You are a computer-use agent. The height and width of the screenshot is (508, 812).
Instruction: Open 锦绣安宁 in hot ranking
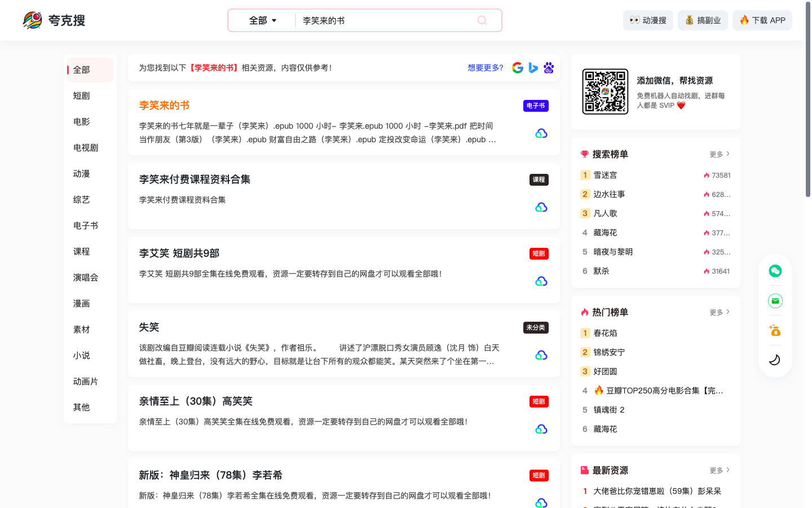609,352
